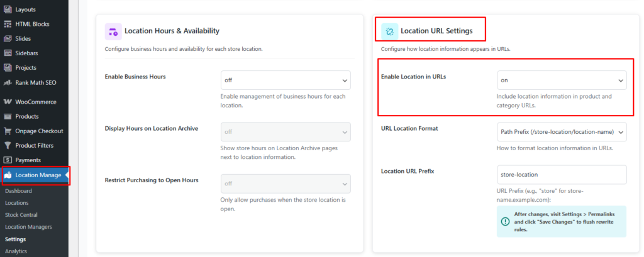Select the Analytics submenu item
644x257 pixels.
click(17, 251)
